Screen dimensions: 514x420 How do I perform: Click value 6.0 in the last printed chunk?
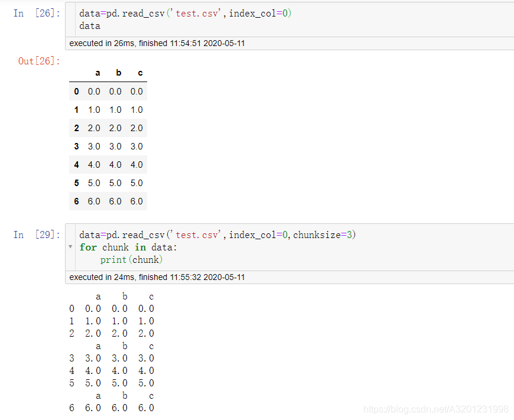[93, 408]
